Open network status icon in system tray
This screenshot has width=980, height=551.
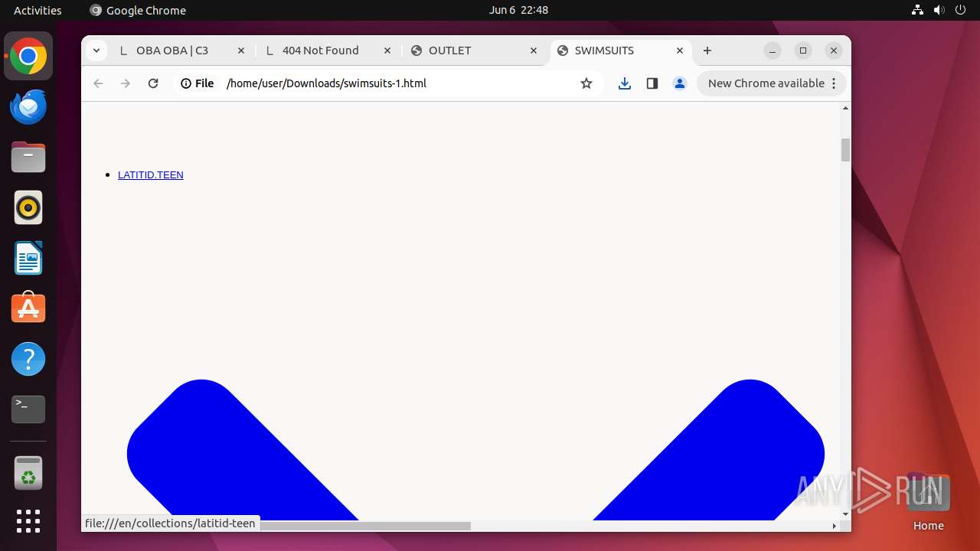(918, 10)
